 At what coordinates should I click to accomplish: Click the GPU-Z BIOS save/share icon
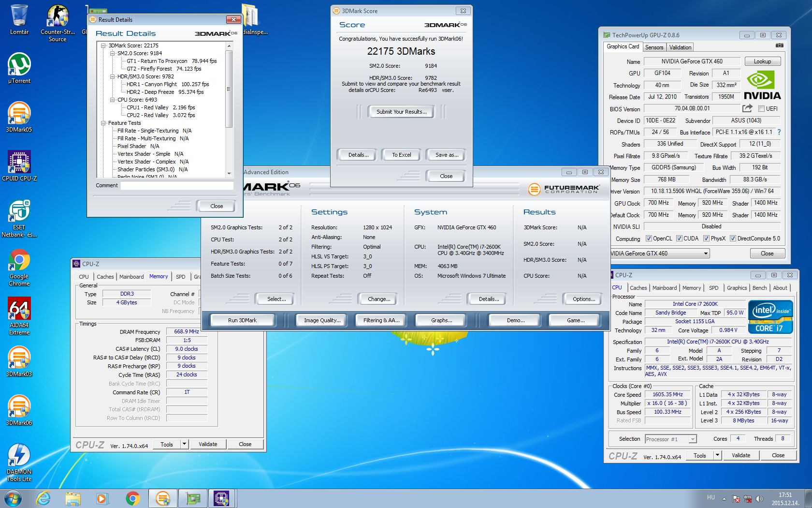pyautogui.click(x=747, y=108)
